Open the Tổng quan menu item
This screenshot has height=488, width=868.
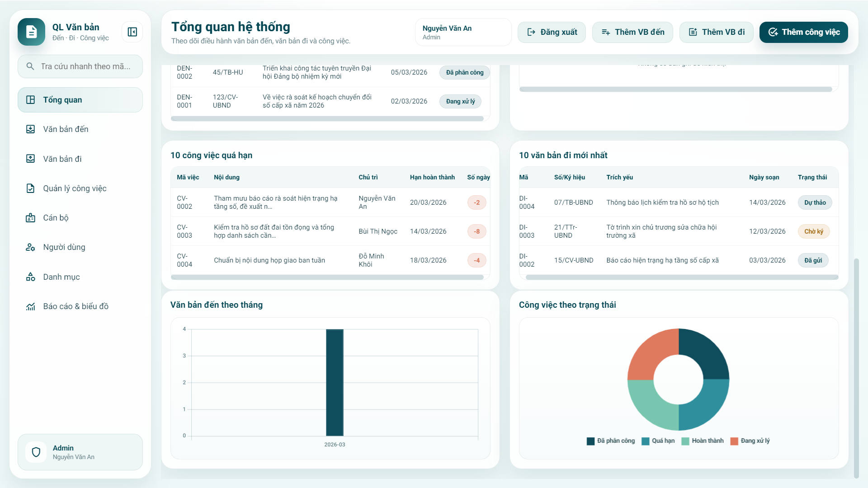pyautogui.click(x=80, y=100)
